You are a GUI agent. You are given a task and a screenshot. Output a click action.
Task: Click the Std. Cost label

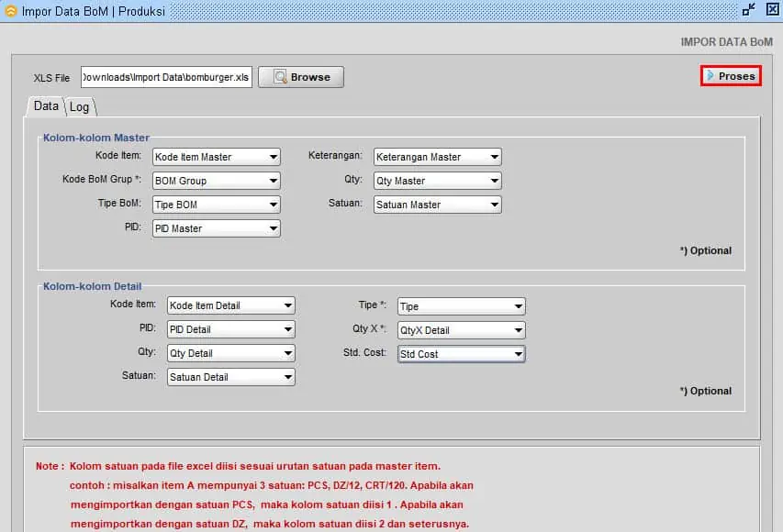point(365,352)
